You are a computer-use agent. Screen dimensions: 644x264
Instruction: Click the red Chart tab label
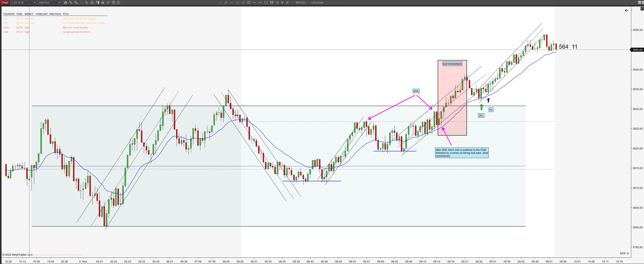(x=5, y=2)
